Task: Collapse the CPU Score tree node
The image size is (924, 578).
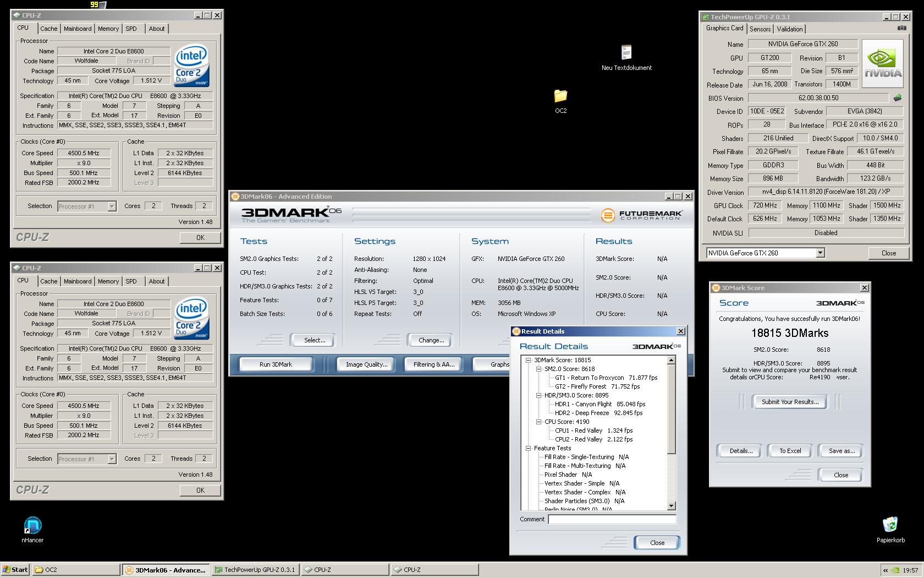Action: (538, 422)
